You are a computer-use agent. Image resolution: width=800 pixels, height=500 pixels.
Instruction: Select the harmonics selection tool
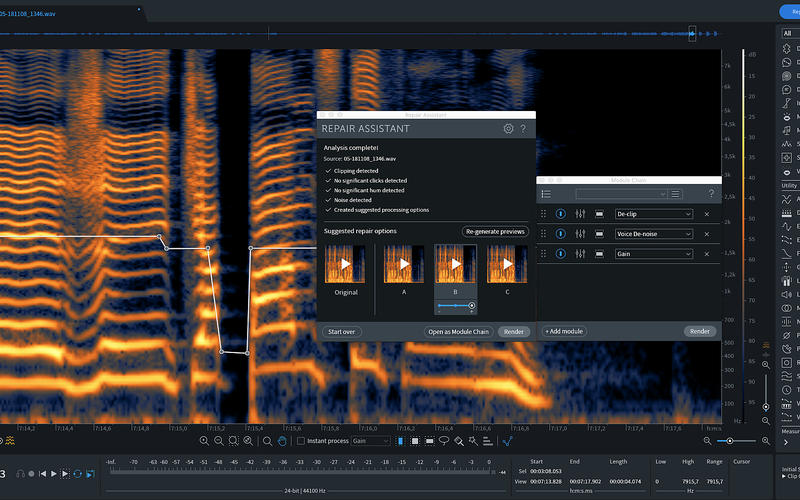pyautogui.click(x=488, y=441)
